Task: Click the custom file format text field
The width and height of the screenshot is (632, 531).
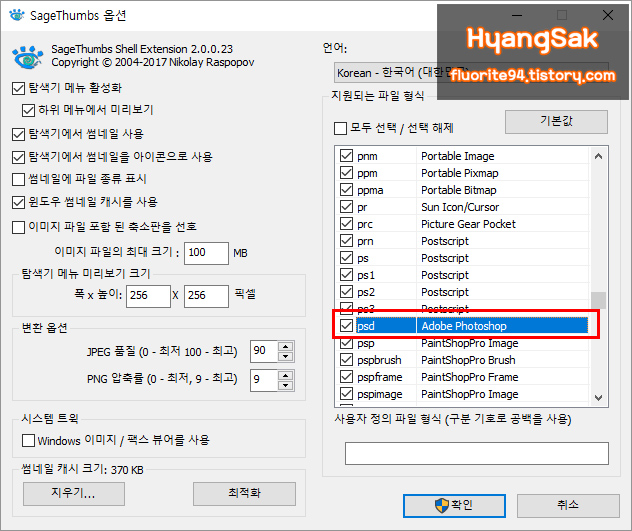Action: pyautogui.click(x=477, y=454)
